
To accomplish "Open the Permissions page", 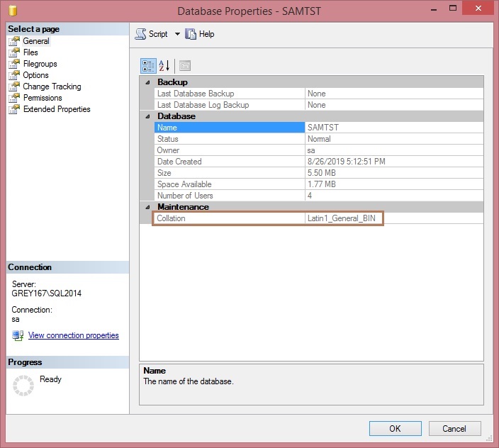I will tap(43, 98).
